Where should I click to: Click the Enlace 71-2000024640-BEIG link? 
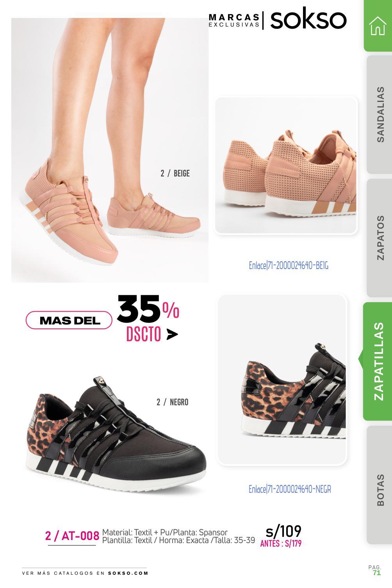[x=289, y=265]
